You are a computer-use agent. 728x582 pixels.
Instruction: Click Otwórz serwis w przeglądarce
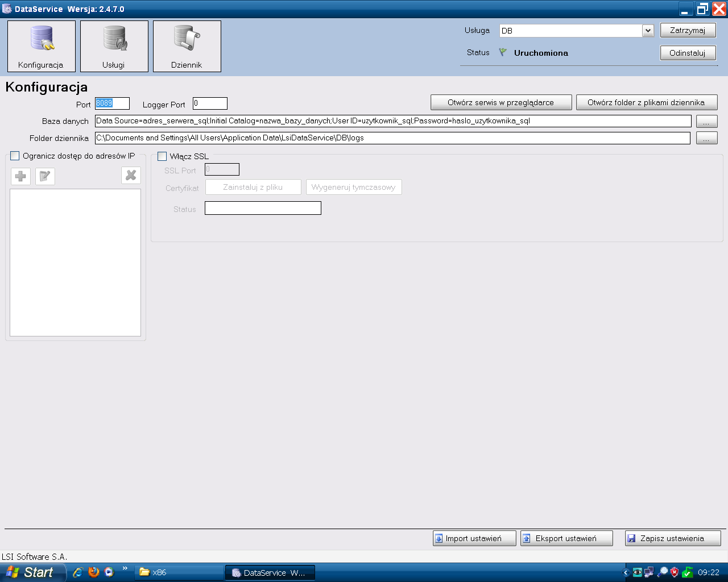coord(501,102)
